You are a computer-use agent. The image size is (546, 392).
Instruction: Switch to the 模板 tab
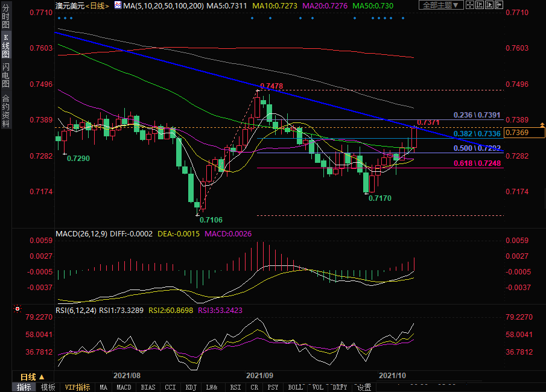click(48, 387)
